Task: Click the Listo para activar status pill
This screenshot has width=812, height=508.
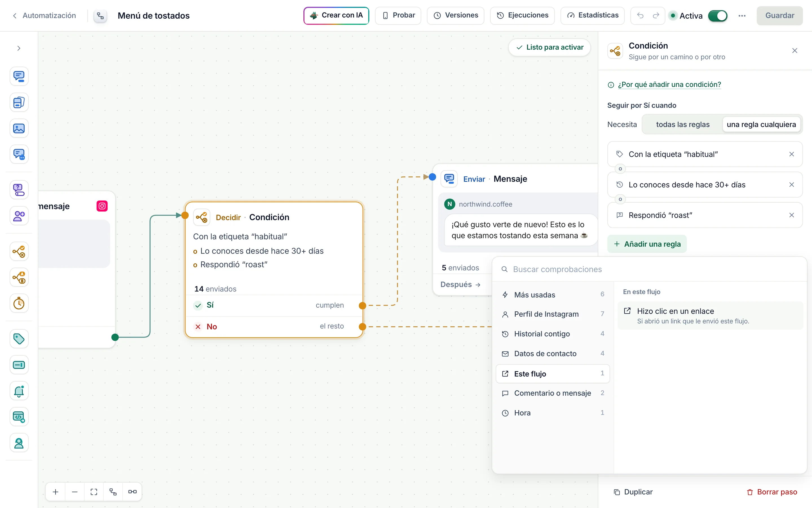Action: click(550, 47)
